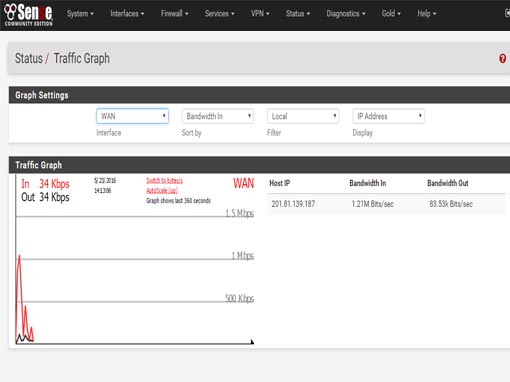The image size is (510, 382).
Task: Click the red WAN graph label
Action: [243, 183]
